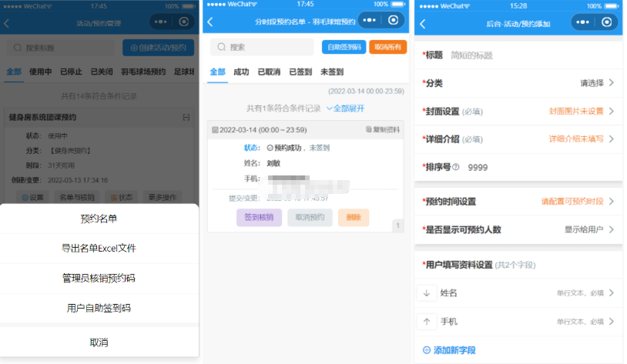Click the 取消所有 button

coord(388,47)
